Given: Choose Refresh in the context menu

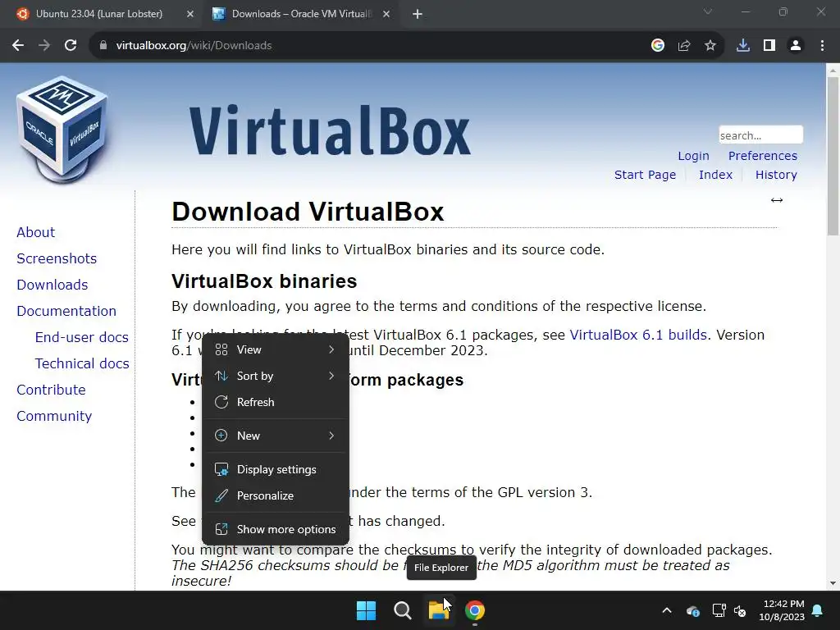Looking at the screenshot, I should coord(276,402).
